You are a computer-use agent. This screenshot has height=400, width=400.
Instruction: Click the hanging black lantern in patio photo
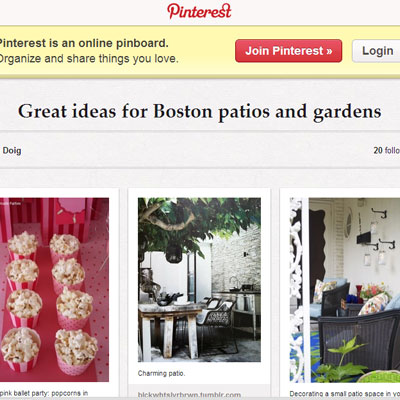(173, 251)
